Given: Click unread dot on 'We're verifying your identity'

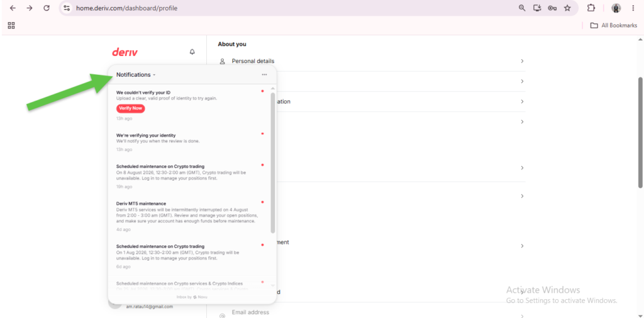Looking at the screenshot, I should point(262,133).
